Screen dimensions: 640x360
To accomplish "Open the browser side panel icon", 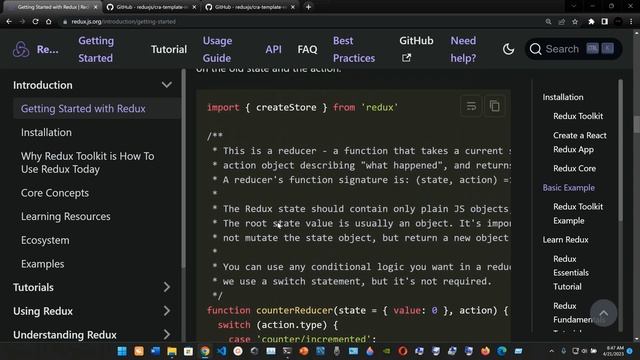I will tap(604, 22).
